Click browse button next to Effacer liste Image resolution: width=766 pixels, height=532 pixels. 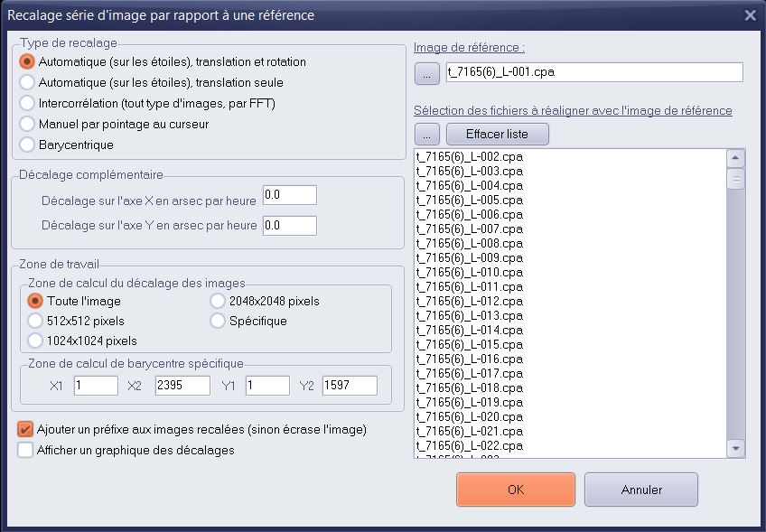coord(427,135)
